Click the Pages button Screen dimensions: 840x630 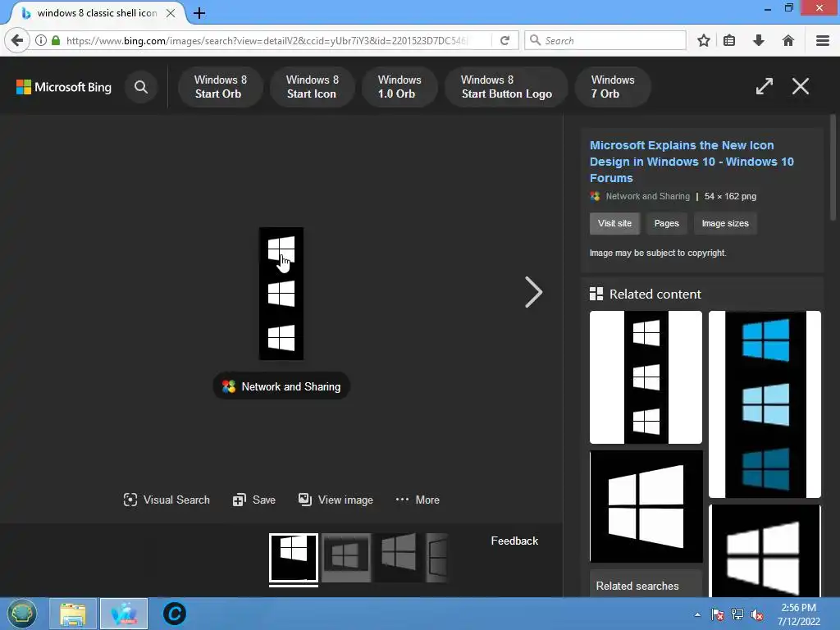[x=666, y=223]
